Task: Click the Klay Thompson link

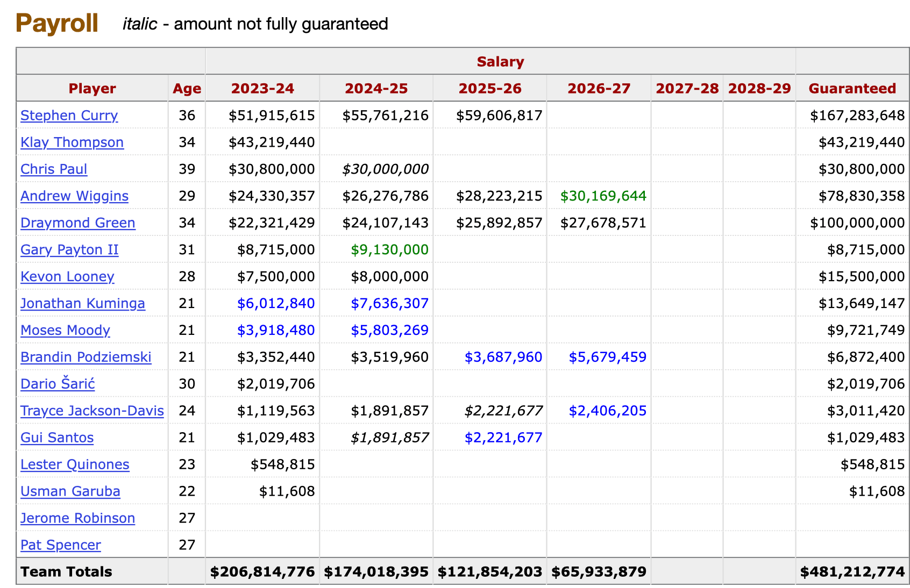Action: 72,142
